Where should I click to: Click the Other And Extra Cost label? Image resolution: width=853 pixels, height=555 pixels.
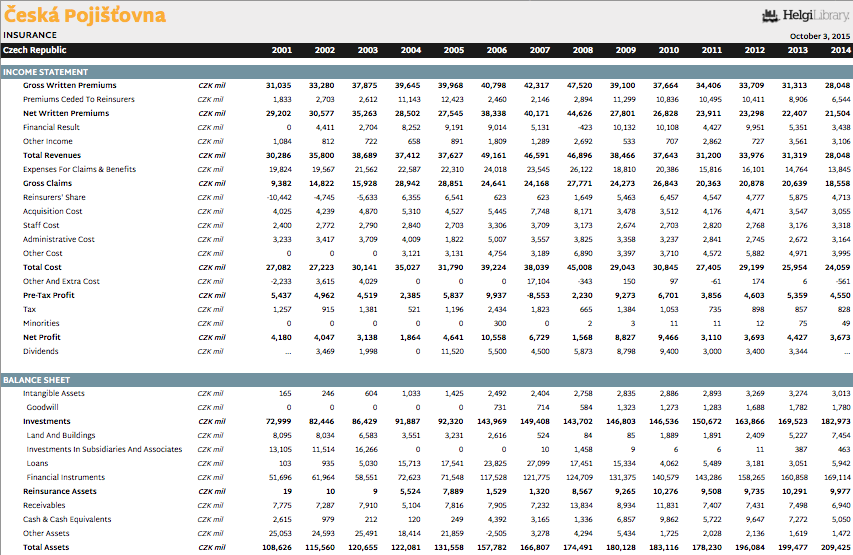click(x=61, y=281)
